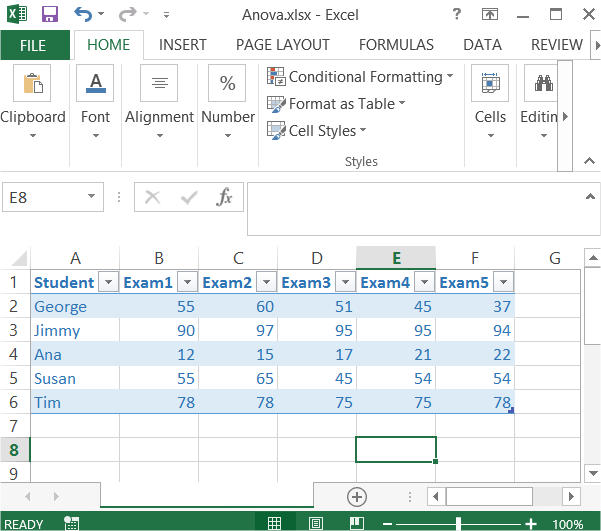The width and height of the screenshot is (601, 531).
Task: Switch to the INSERT tab
Action: click(182, 45)
